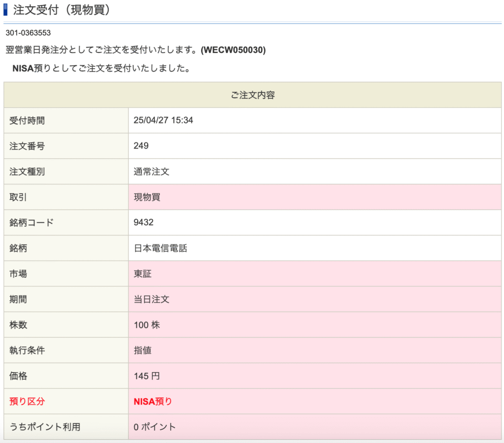Click the 執行条件 label

[27, 350]
